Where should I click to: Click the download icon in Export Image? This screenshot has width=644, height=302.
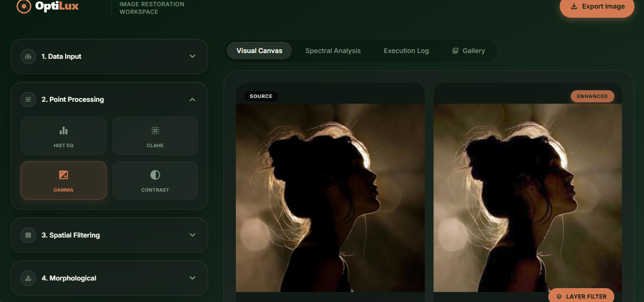(574, 7)
